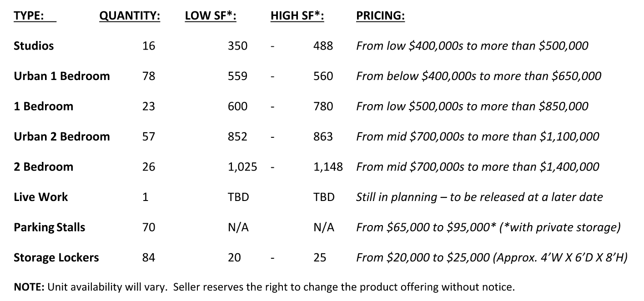
Task: Click the Parking Stalls row label
Action: [49, 227]
